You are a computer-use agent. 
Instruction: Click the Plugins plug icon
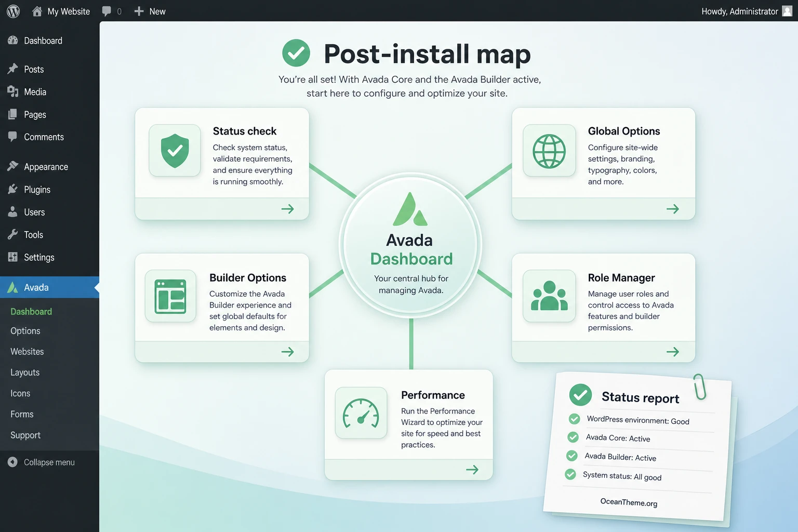13,190
